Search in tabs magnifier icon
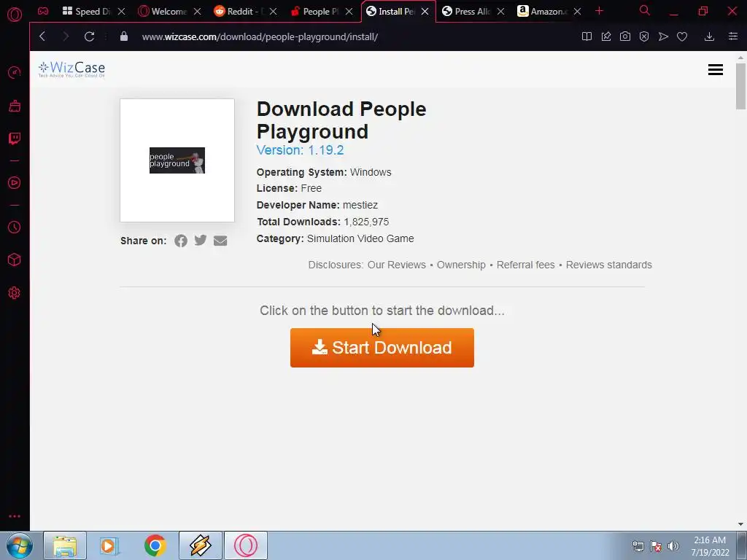The width and height of the screenshot is (747, 560). [x=645, y=10]
